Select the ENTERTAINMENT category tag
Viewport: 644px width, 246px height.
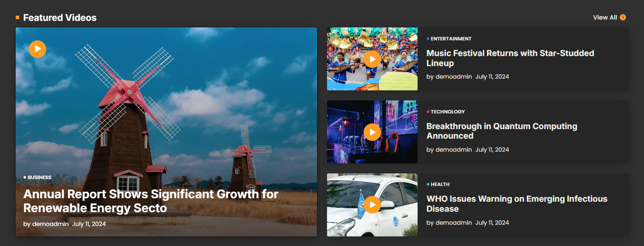(451, 39)
